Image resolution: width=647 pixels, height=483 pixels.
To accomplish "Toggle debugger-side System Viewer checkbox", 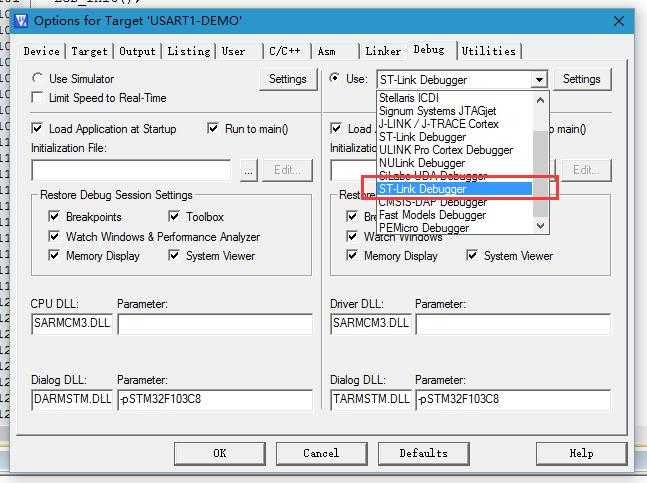I will point(472,255).
